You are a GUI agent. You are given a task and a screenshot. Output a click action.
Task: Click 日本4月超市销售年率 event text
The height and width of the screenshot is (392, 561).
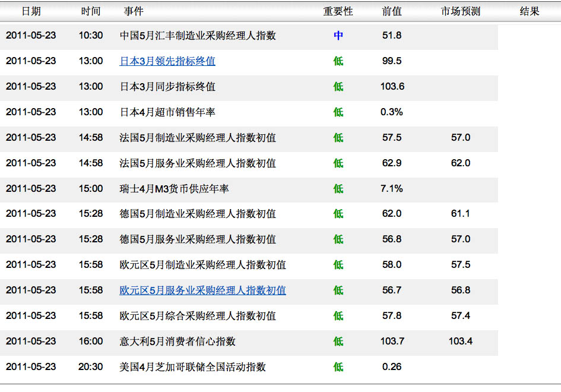pyautogui.click(x=167, y=112)
